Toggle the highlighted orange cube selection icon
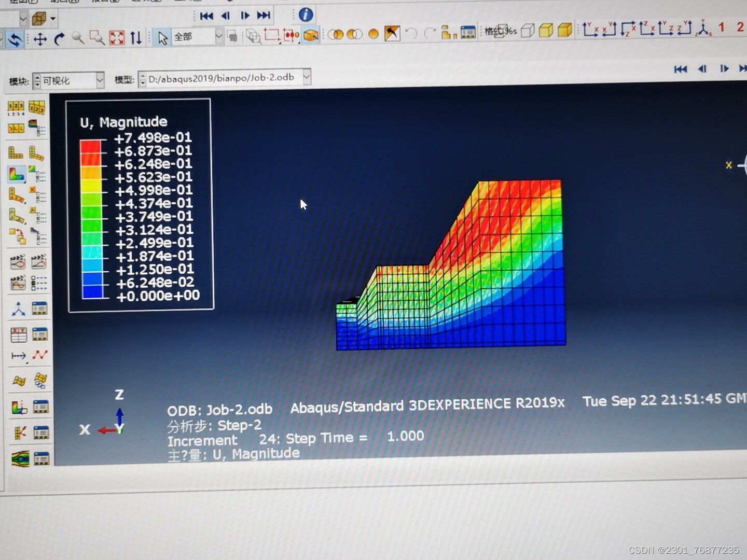The image size is (747, 560). click(311, 34)
